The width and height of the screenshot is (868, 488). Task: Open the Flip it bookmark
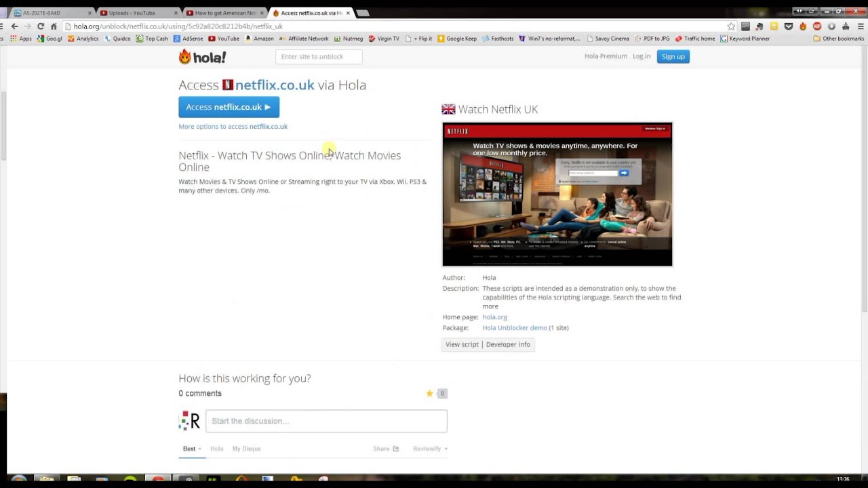[x=418, y=39]
